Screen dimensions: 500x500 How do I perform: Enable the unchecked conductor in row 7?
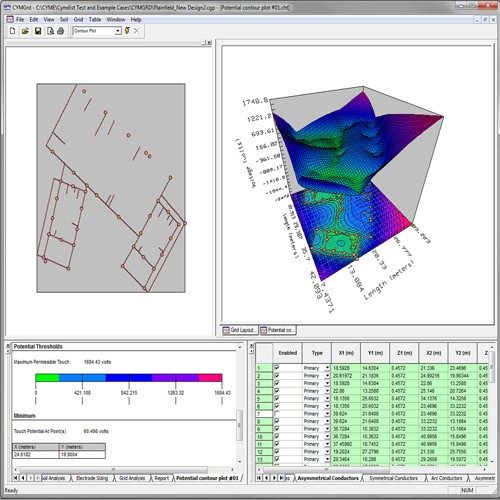click(277, 413)
